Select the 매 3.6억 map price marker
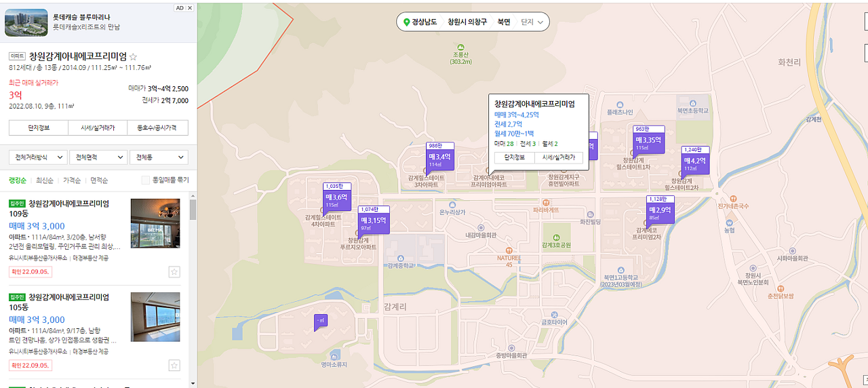 point(336,197)
